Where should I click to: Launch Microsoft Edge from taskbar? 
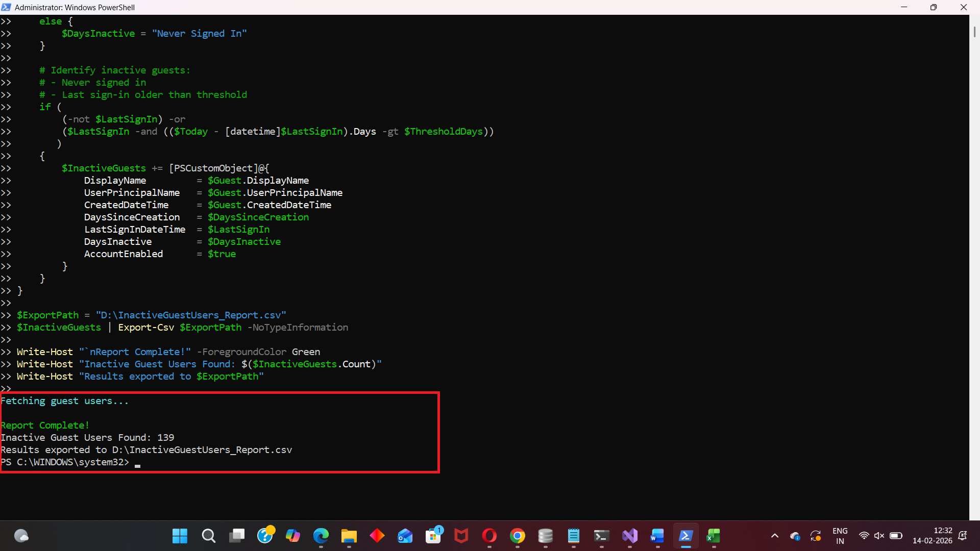tap(321, 536)
